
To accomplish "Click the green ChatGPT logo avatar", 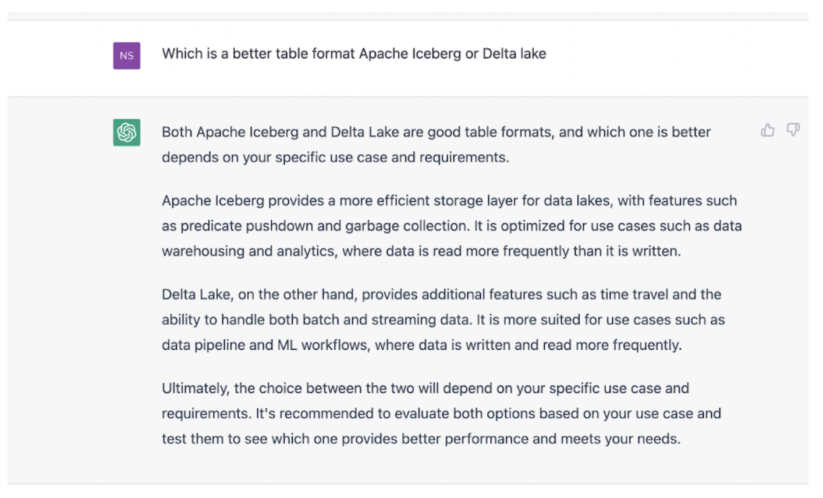I will (127, 132).
